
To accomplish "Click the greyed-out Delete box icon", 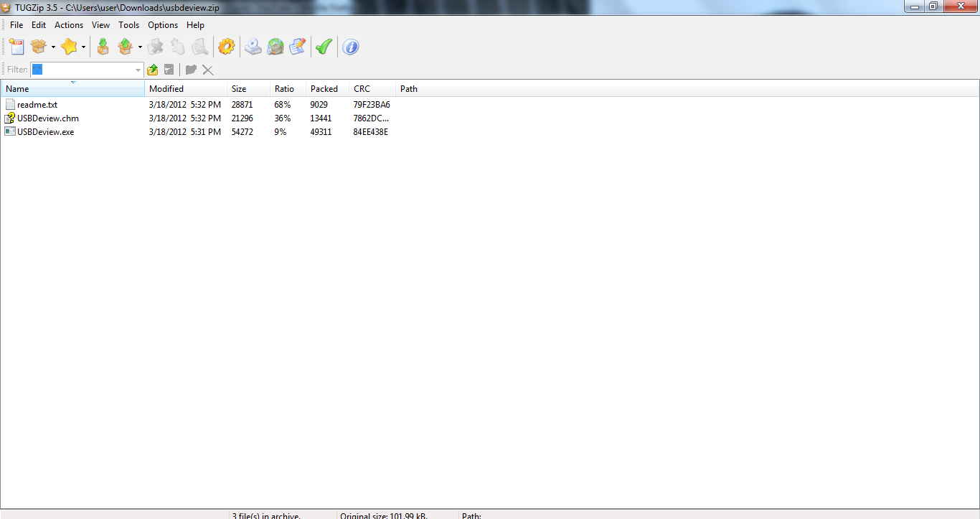I will tap(156, 47).
